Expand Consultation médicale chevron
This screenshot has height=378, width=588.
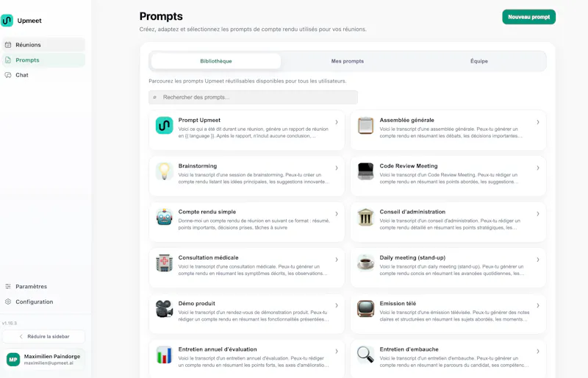[x=337, y=260]
